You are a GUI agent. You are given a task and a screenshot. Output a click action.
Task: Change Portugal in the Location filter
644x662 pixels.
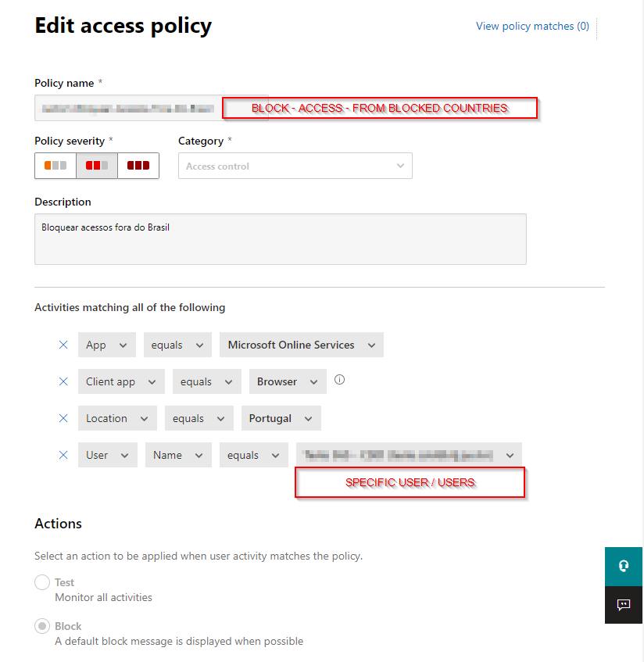tap(281, 418)
